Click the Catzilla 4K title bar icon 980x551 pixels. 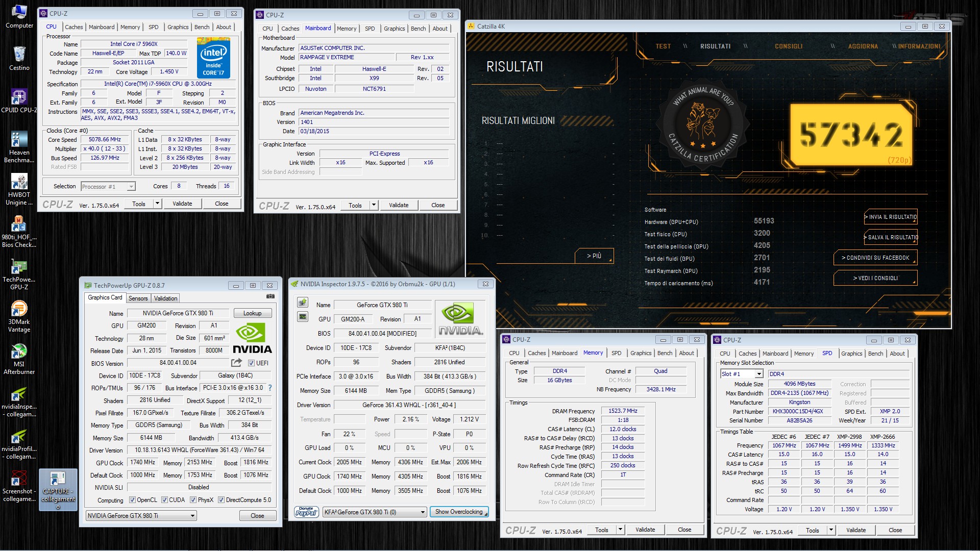pos(471,27)
